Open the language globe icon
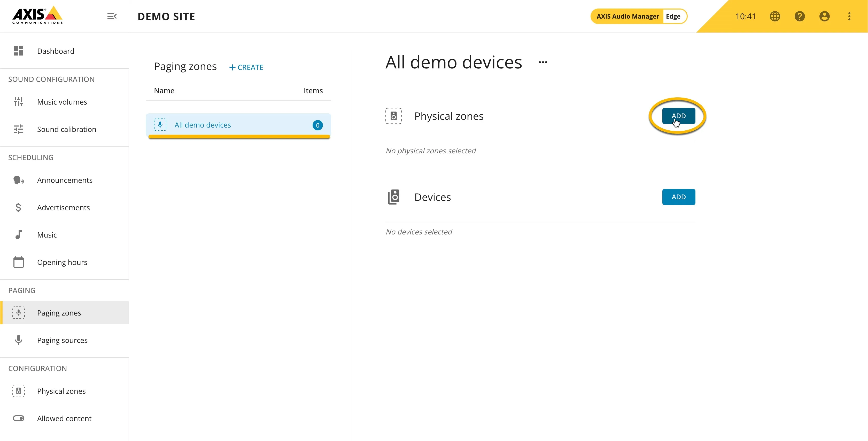868x441 pixels. click(x=775, y=16)
